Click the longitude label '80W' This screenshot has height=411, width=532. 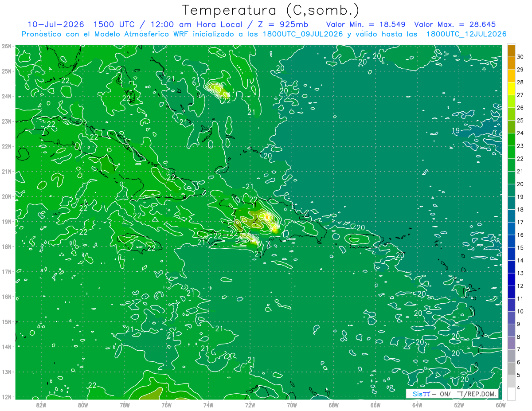(x=83, y=405)
